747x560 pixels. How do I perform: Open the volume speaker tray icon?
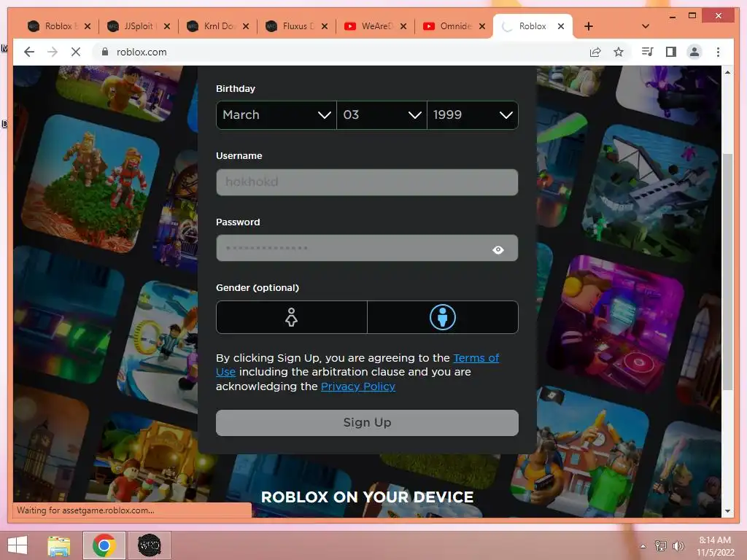678,545
